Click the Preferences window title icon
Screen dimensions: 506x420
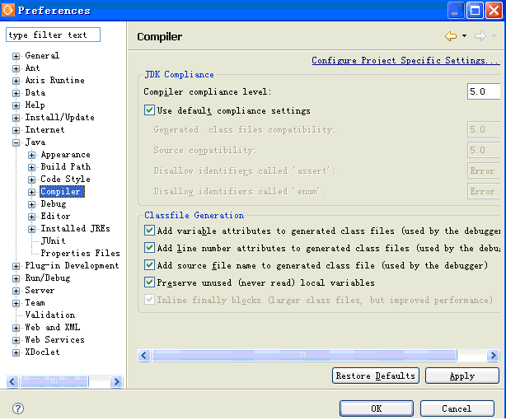point(8,10)
